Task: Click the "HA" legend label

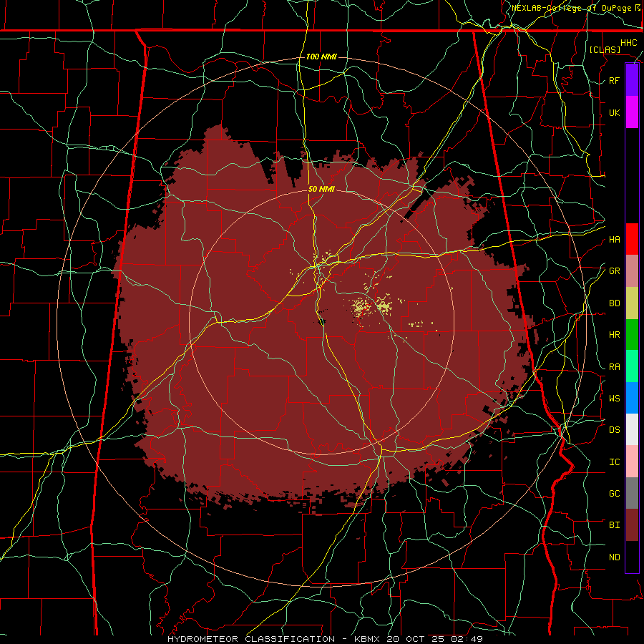Action: pos(614,240)
